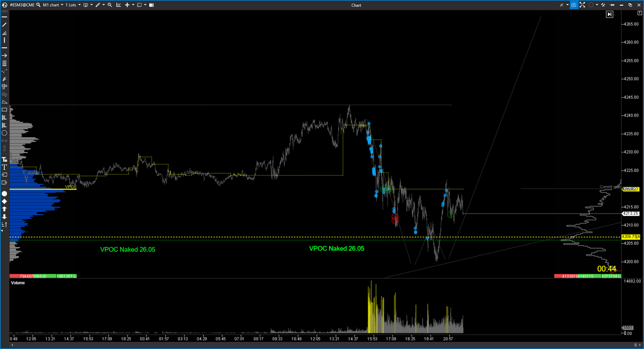Click the scroll-to-latest-bar button

pyautogui.click(x=610, y=14)
